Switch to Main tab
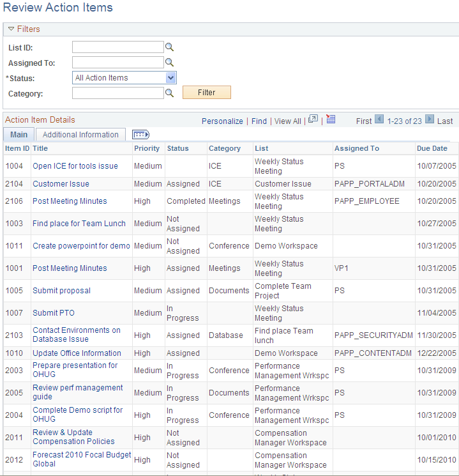The width and height of the screenshot is (459, 476). tap(19, 134)
